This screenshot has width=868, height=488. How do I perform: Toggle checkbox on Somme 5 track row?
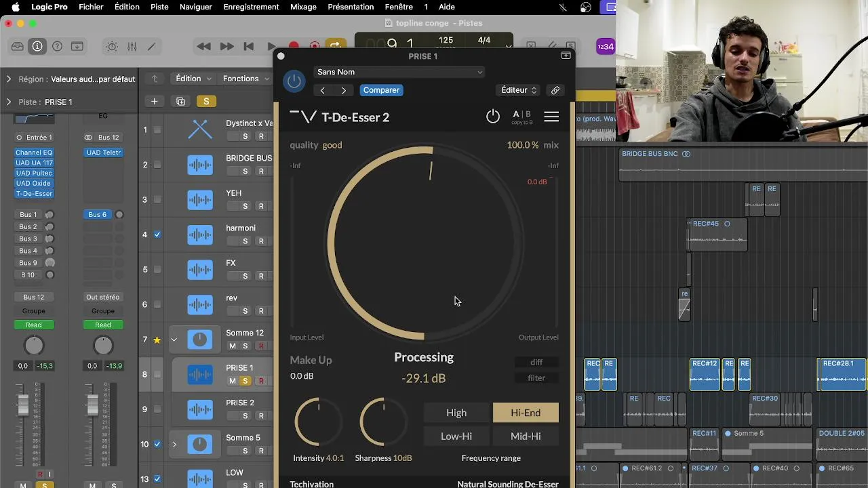pyautogui.click(x=157, y=445)
